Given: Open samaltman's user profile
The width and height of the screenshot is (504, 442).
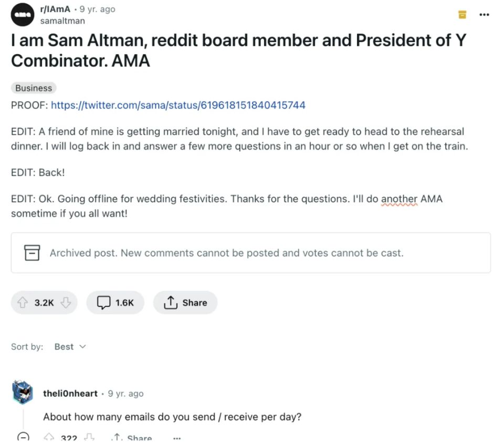Looking at the screenshot, I should (62, 20).
